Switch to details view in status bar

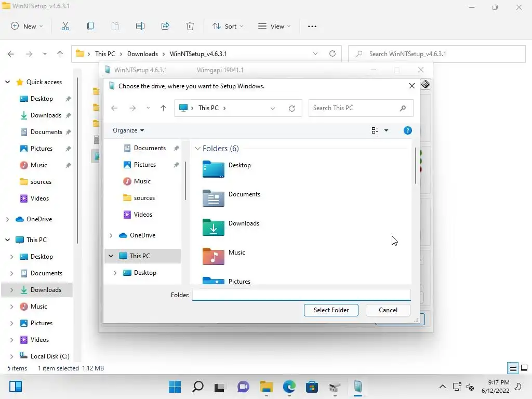(x=513, y=368)
